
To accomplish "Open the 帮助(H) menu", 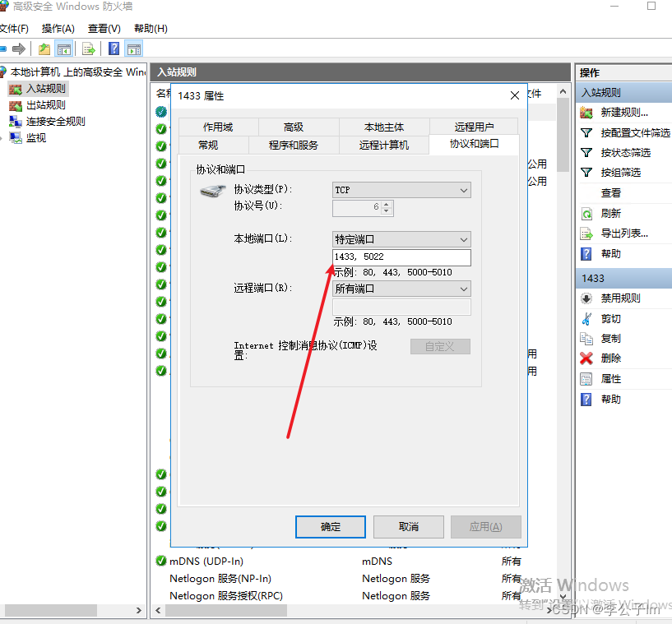I will [x=151, y=29].
